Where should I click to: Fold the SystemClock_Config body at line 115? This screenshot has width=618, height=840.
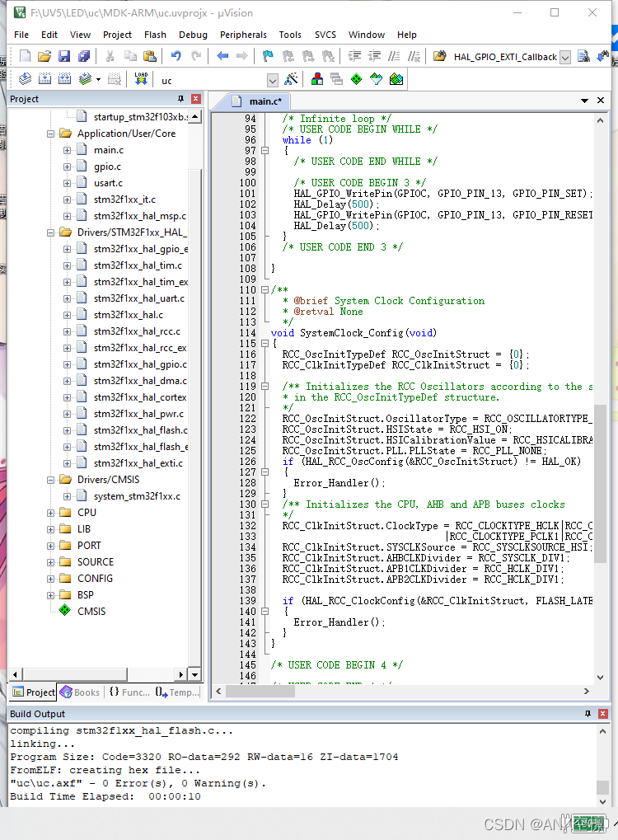point(265,344)
